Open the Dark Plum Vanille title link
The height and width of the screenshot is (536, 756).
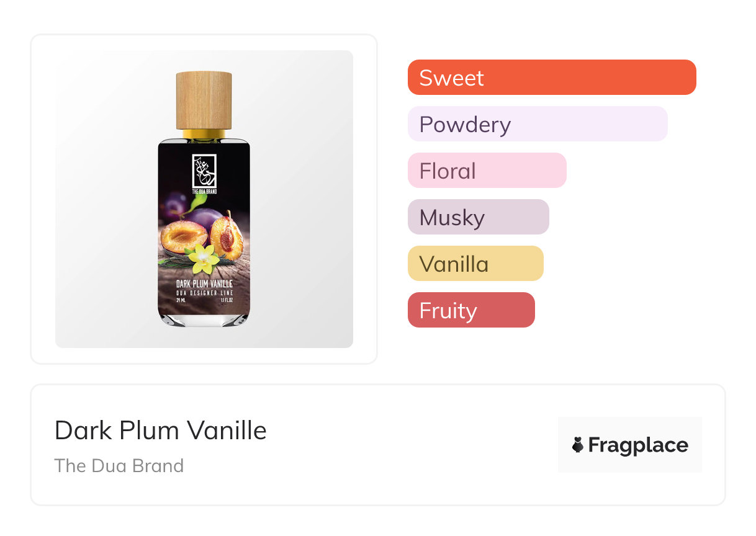[161, 431]
